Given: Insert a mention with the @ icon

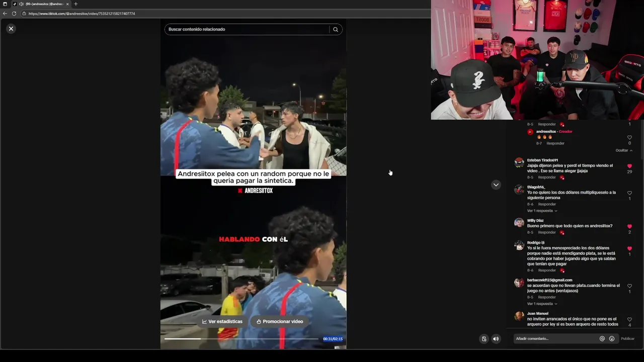Looking at the screenshot, I should pyautogui.click(x=602, y=338).
